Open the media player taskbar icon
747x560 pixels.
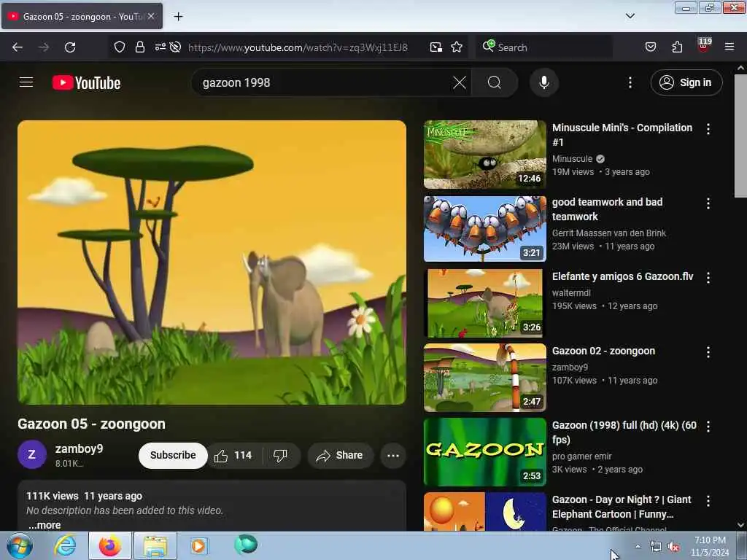[198, 545]
